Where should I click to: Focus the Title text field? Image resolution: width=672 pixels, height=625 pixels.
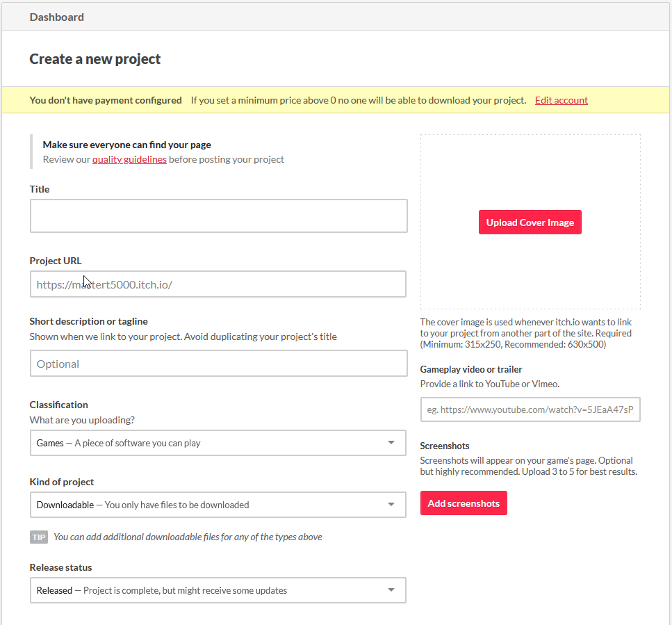click(219, 216)
